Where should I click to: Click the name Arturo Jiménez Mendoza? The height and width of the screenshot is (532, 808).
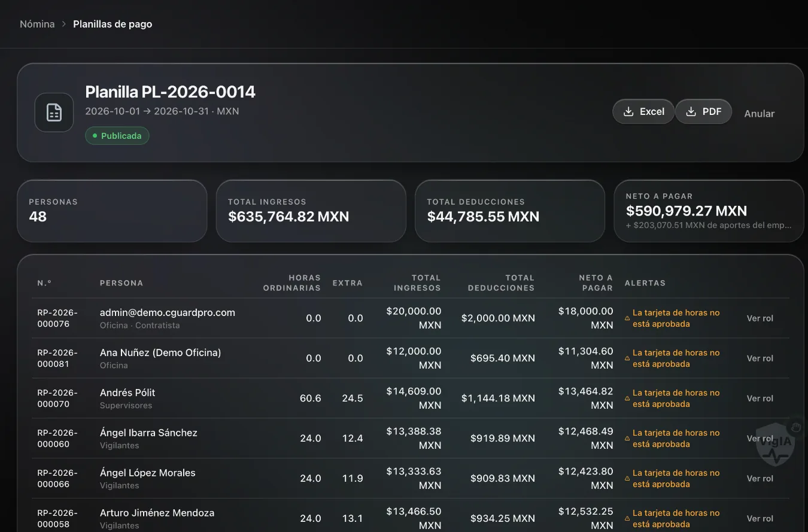coord(157,513)
